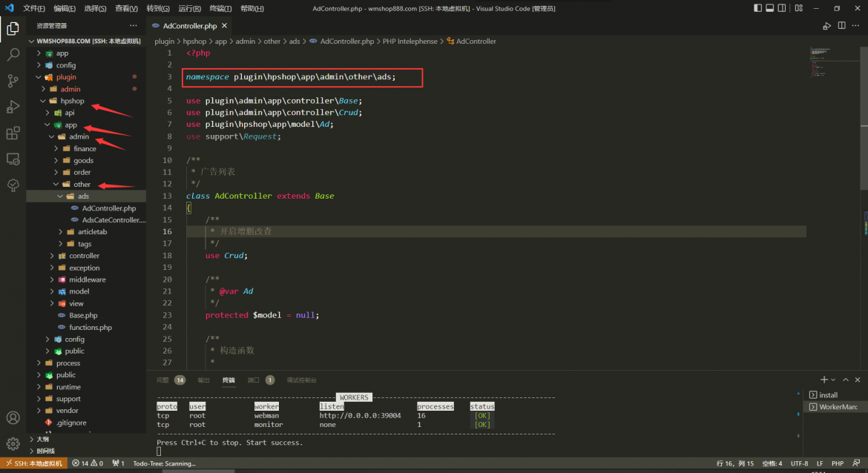868x473 pixels.
Task: Close the AdController.php editor tab
Action: pos(224,25)
